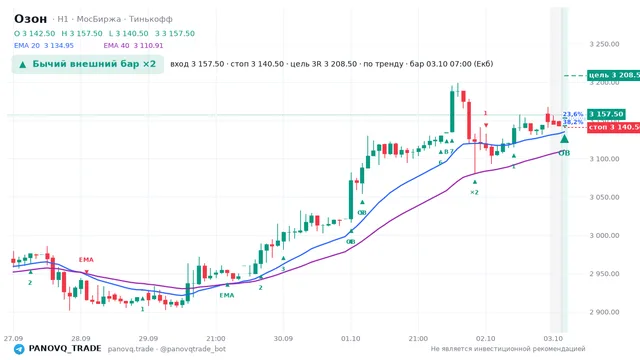This screenshot has width=640, height=360.
Task: Click the Telegram logo icon
Action: [x=19, y=349]
